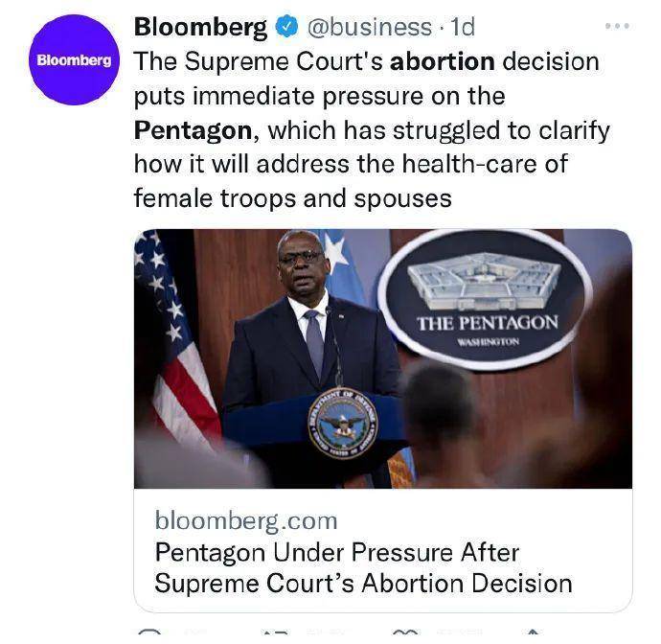The height and width of the screenshot is (644, 661).
Task: Open the bloomberg.com domain label
Action: [x=246, y=520]
